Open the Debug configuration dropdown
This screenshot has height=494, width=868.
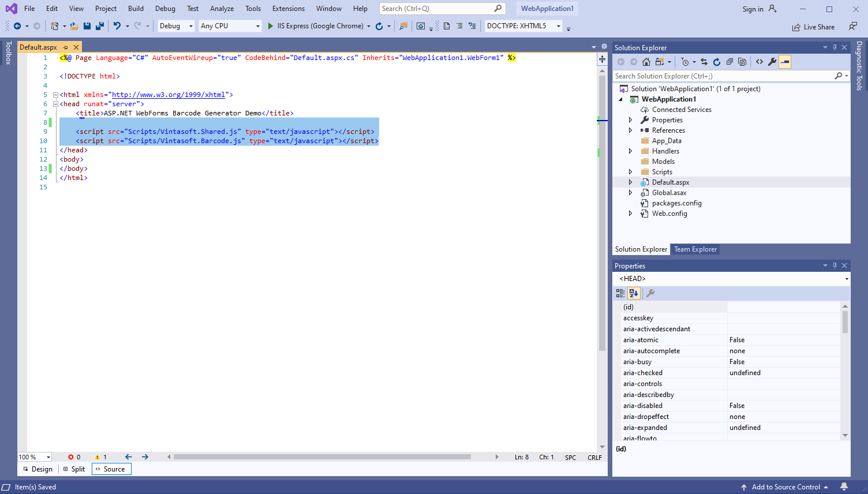click(x=176, y=26)
